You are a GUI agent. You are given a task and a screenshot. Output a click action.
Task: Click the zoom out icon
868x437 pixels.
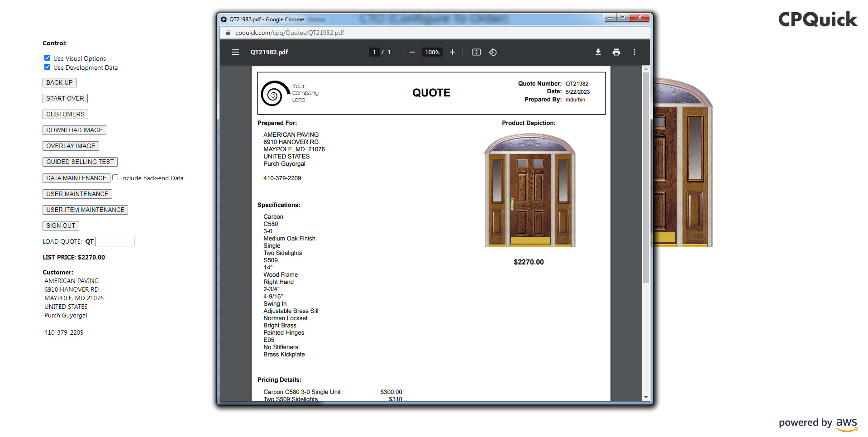412,52
